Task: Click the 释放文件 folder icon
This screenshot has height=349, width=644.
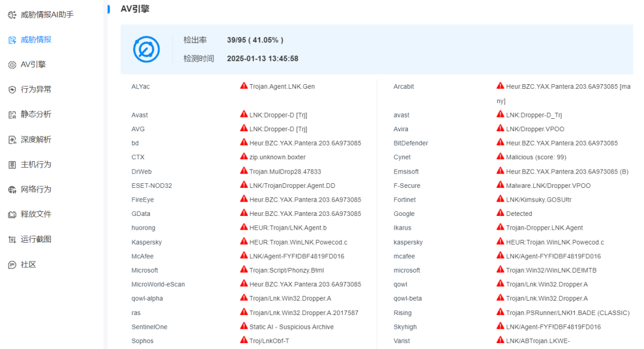Action: pos(12,215)
